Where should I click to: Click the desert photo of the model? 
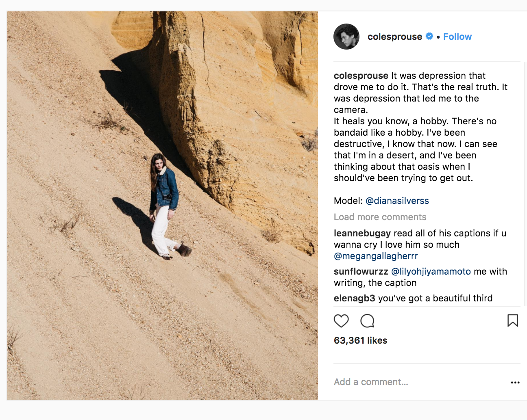click(x=163, y=206)
